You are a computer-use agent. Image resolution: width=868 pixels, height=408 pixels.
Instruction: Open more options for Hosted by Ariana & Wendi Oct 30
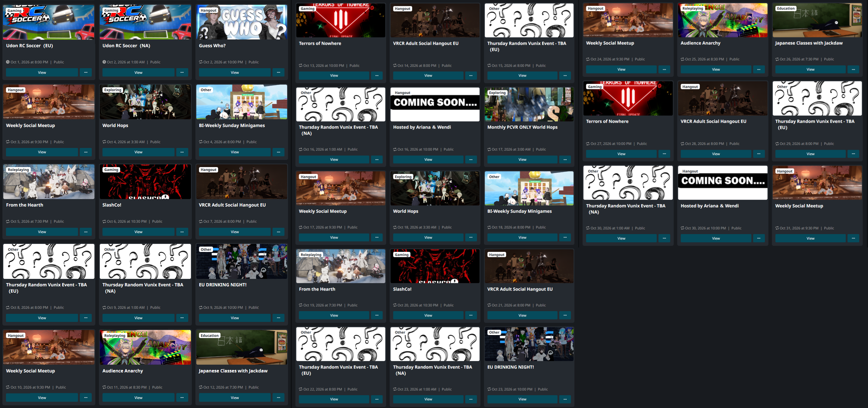tap(758, 239)
